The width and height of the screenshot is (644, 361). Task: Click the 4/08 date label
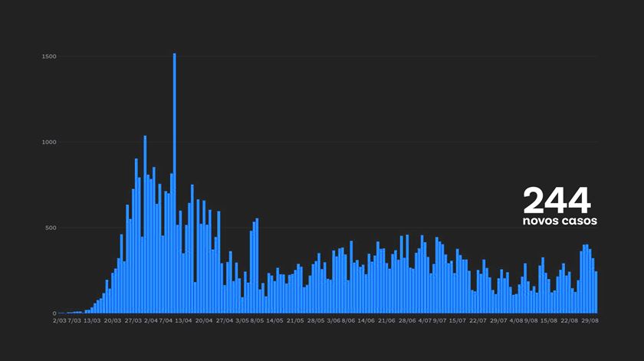(516, 320)
